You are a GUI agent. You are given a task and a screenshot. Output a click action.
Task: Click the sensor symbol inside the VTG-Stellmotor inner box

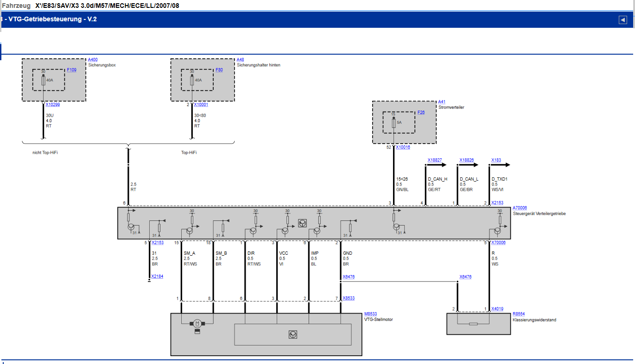[x=292, y=334]
